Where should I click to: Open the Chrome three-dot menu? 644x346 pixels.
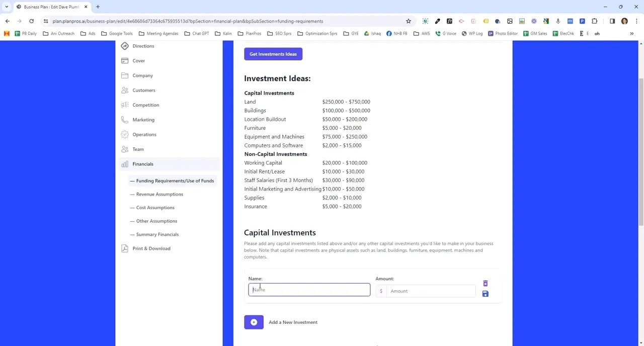click(636, 21)
